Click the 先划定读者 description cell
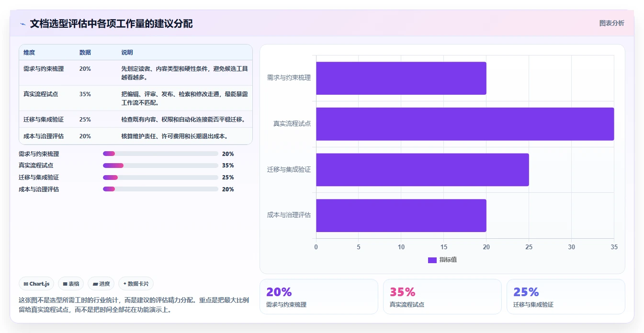 point(185,73)
